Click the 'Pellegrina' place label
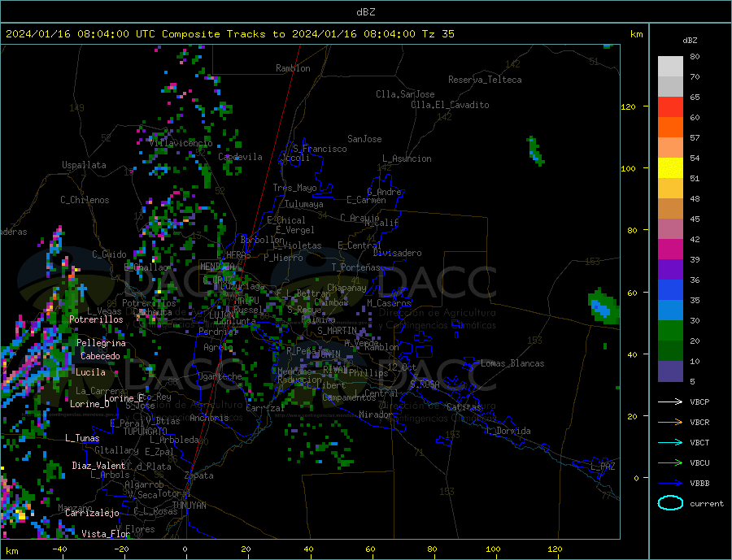Viewport: 732px width, 560px height. [101, 343]
